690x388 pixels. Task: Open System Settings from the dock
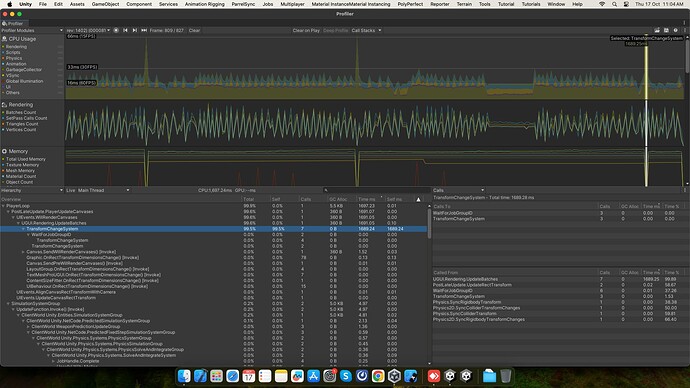(330, 376)
